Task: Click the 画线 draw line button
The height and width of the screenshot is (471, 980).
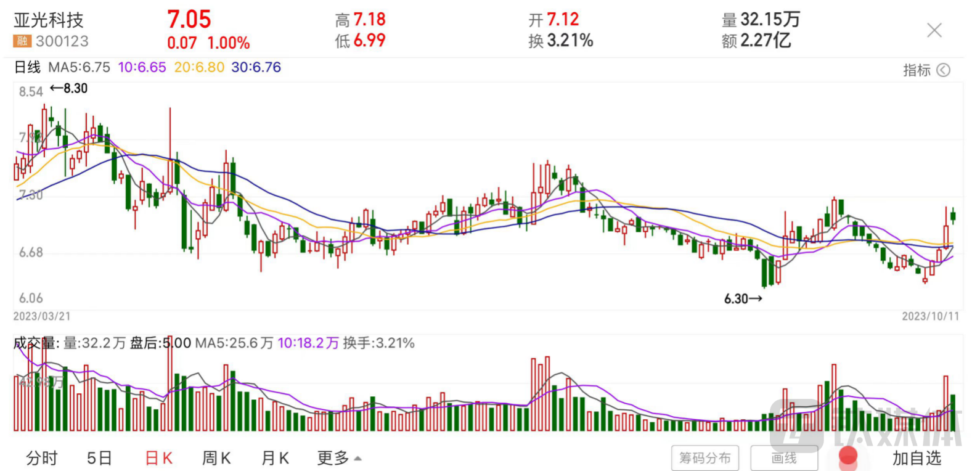Action: coord(783,458)
